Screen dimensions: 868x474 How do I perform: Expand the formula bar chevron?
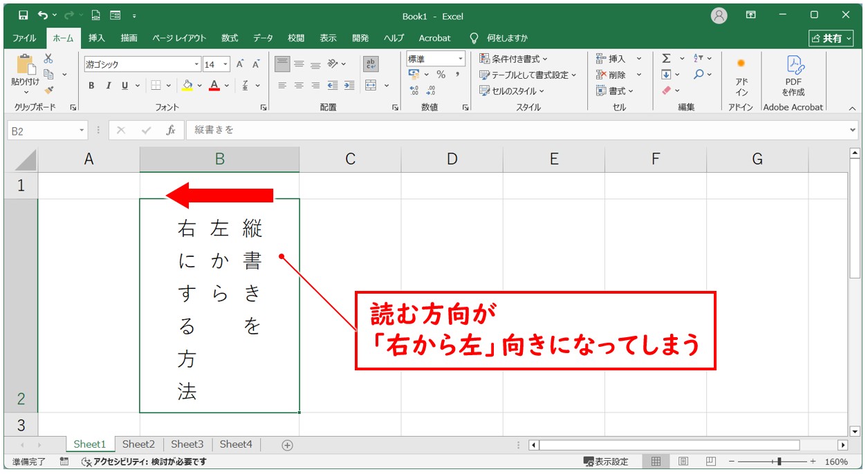[x=852, y=130]
